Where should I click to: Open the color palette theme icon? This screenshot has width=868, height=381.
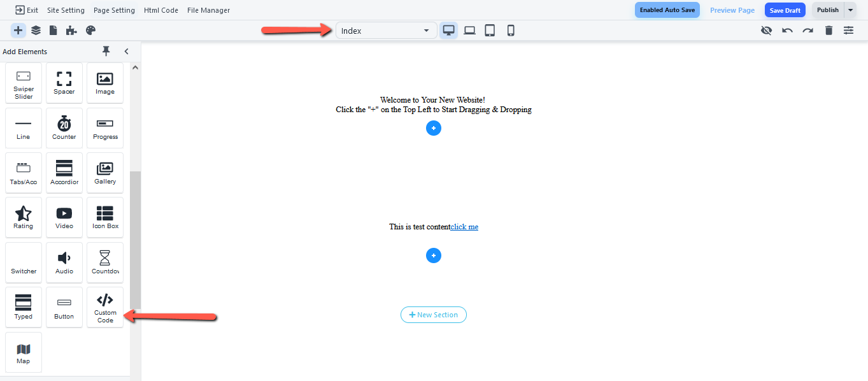(x=90, y=31)
